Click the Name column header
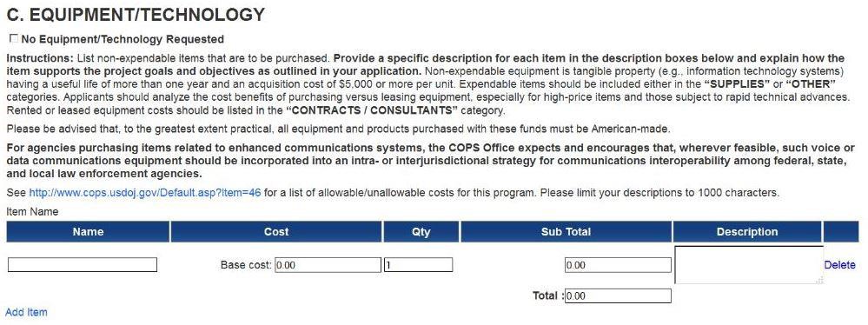This screenshot has width=868, height=325. pyautogui.click(x=88, y=231)
